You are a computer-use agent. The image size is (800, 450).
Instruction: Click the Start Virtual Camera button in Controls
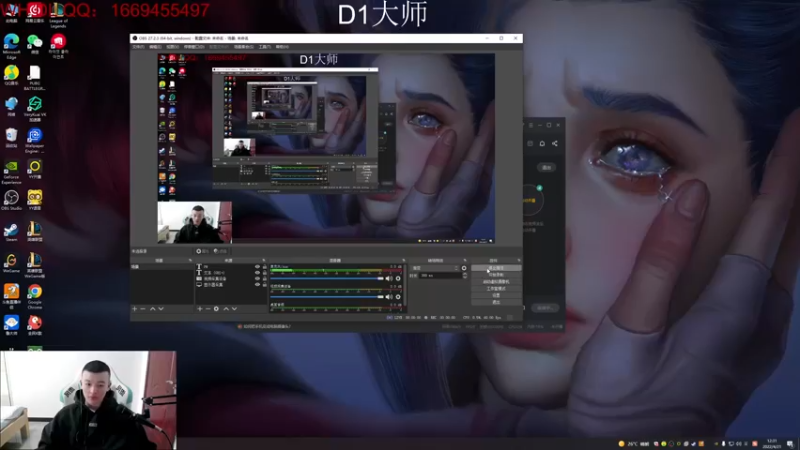tap(496, 282)
